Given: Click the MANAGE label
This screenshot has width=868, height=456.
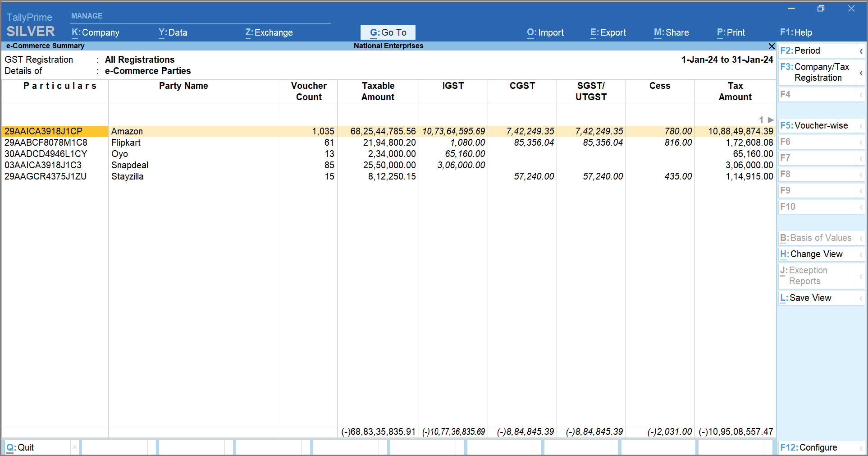Looking at the screenshot, I should tap(87, 16).
